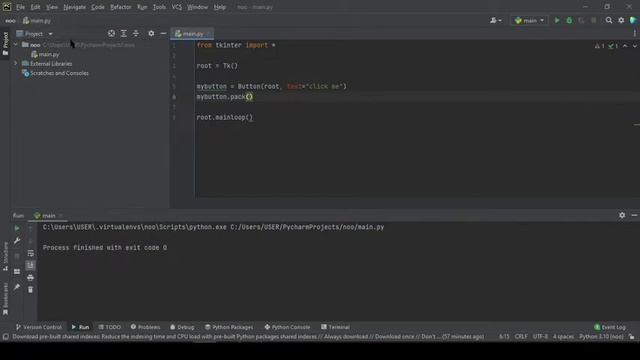640x360 pixels.
Task: Go to next highlighted error arrow
Action: [x=635, y=46]
